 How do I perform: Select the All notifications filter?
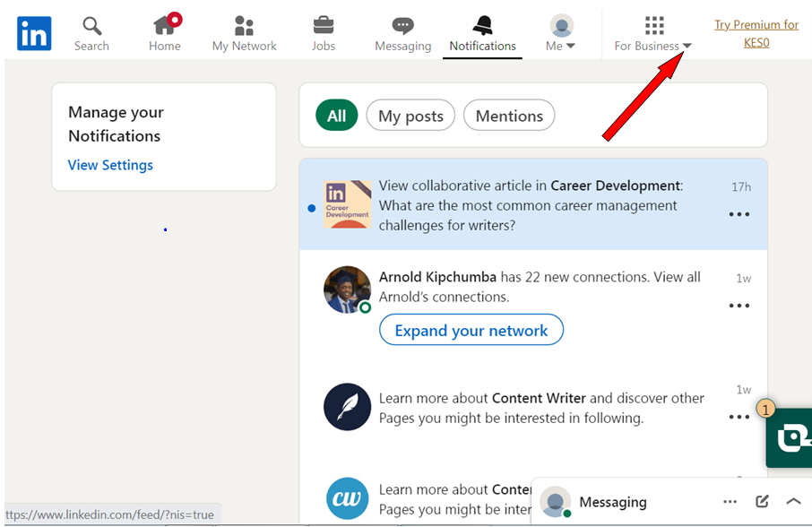(x=336, y=115)
